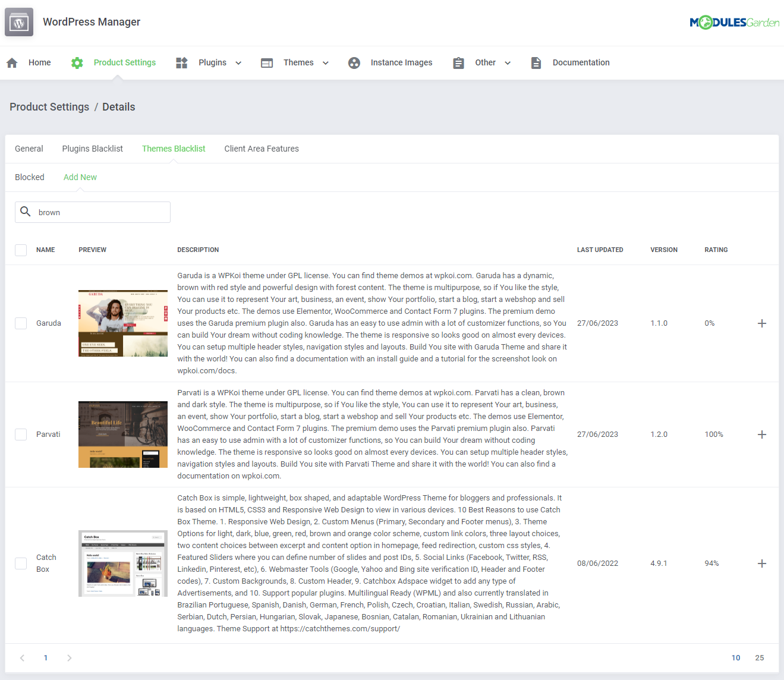The image size is (784, 680).
Task: Click the Parvati theme name
Action: point(48,435)
